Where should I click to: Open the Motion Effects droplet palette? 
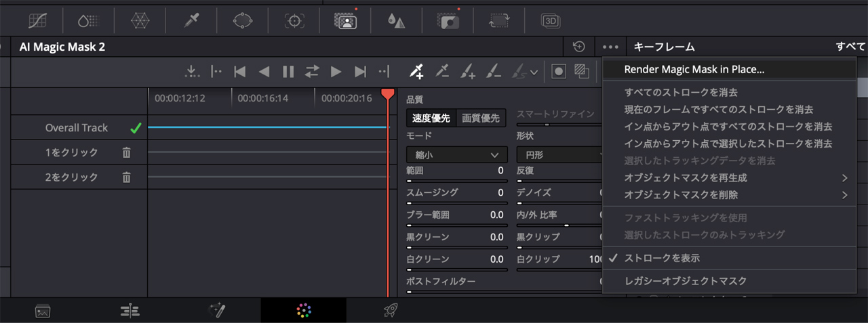(88, 20)
